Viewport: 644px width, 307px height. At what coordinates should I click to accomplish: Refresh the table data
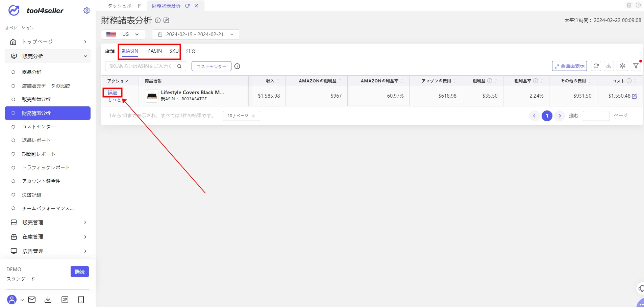596,66
